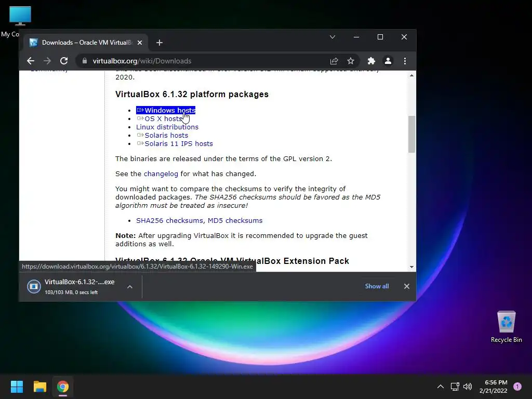Minimize the Chrome window
532x399 pixels.
tap(356, 37)
